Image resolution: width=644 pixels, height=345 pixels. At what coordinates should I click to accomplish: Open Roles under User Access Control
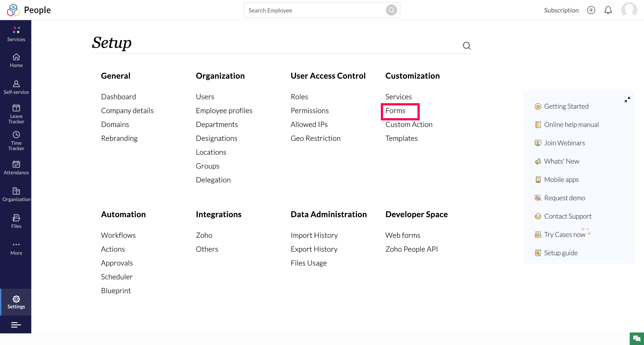pos(299,97)
